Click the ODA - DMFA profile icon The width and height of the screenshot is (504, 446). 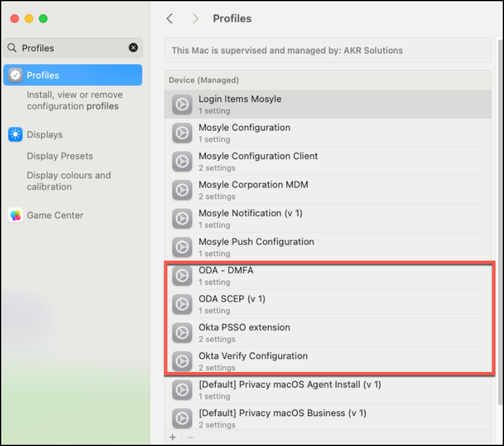point(181,276)
